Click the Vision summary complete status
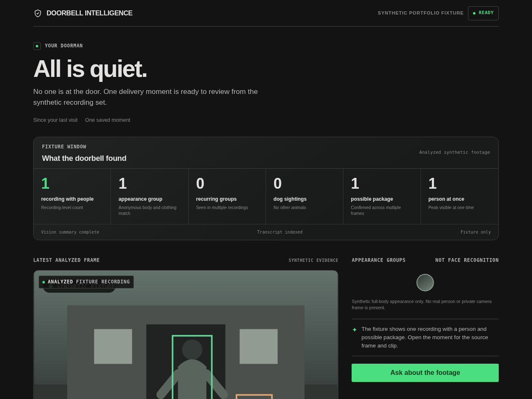This screenshot has height=399, width=532. (x=70, y=232)
